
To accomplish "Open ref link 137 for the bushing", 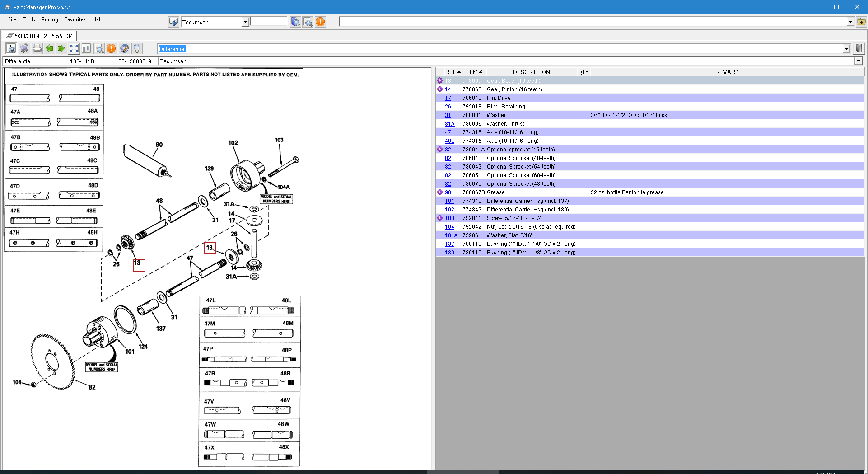I will (449, 244).
